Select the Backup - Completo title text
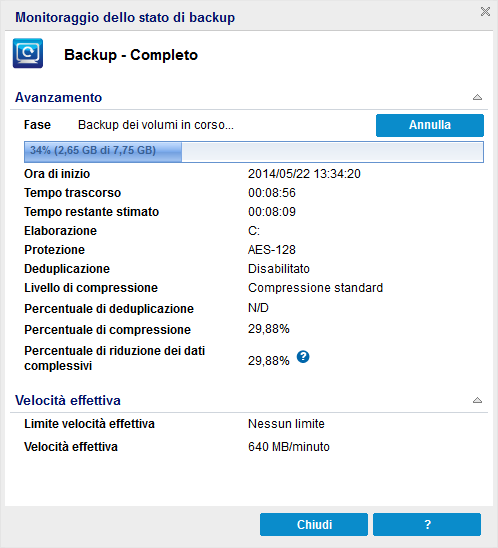 click(131, 55)
